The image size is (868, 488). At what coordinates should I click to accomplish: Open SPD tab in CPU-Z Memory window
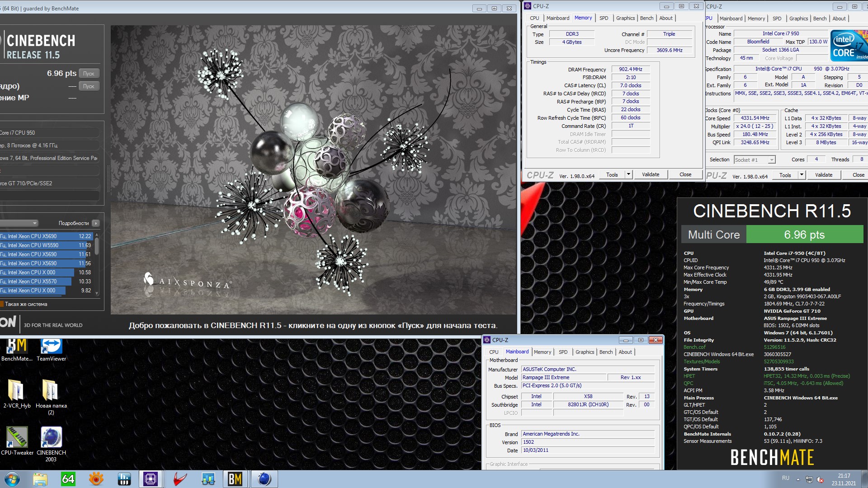coord(604,18)
